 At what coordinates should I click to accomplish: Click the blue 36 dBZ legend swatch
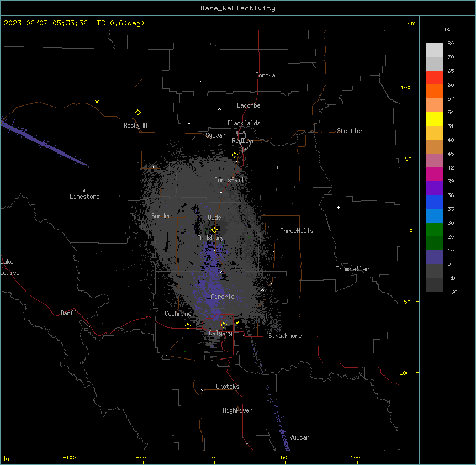click(x=434, y=202)
